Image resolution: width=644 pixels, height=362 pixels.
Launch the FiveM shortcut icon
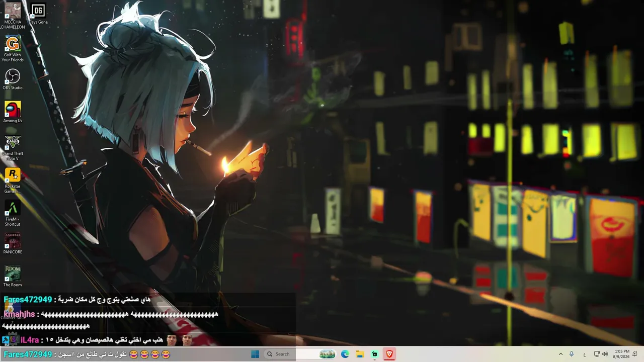point(13,213)
